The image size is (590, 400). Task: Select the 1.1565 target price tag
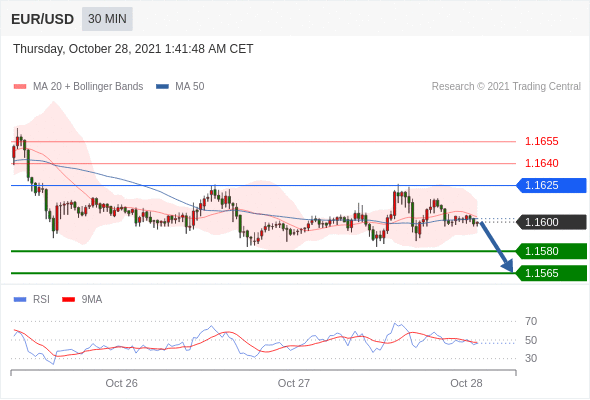click(x=551, y=273)
